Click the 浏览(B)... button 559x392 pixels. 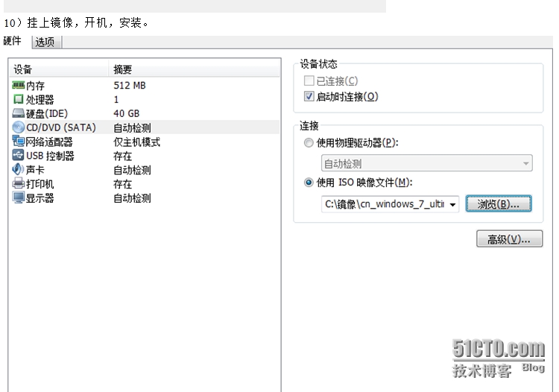click(499, 204)
